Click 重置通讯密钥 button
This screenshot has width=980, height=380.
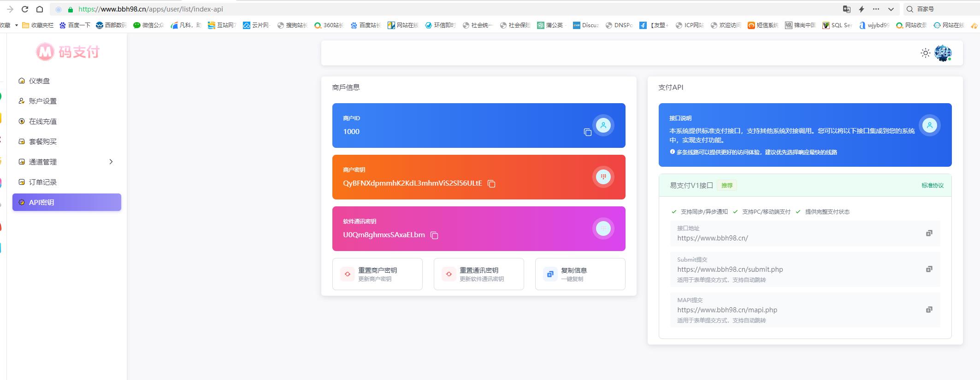point(478,274)
